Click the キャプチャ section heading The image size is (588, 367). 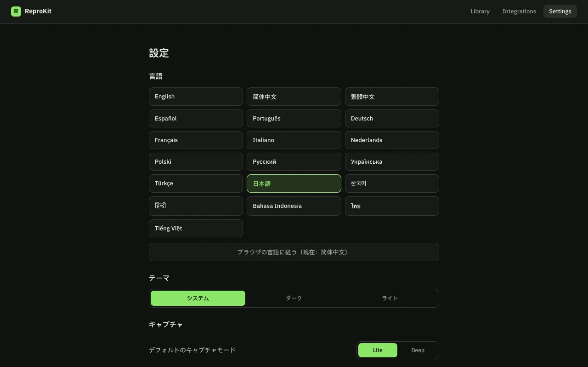(x=166, y=325)
